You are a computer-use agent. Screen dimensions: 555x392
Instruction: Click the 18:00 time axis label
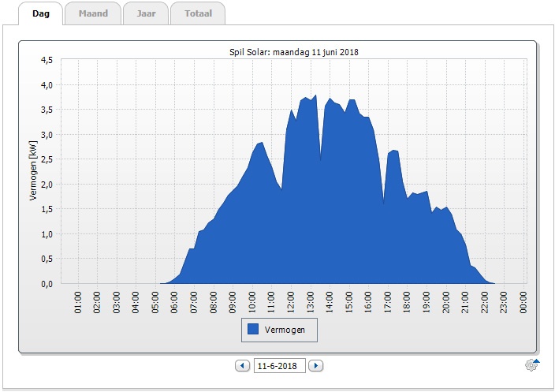[407, 302]
